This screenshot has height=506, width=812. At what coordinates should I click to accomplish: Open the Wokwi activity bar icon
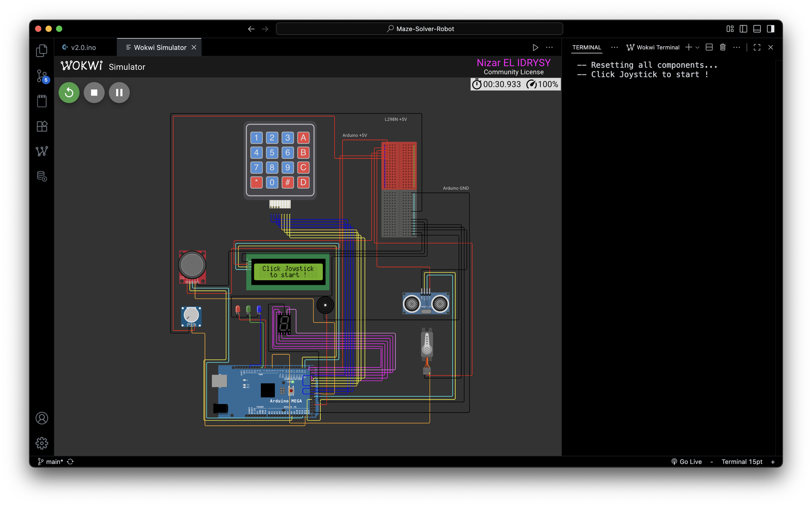[42, 151]
